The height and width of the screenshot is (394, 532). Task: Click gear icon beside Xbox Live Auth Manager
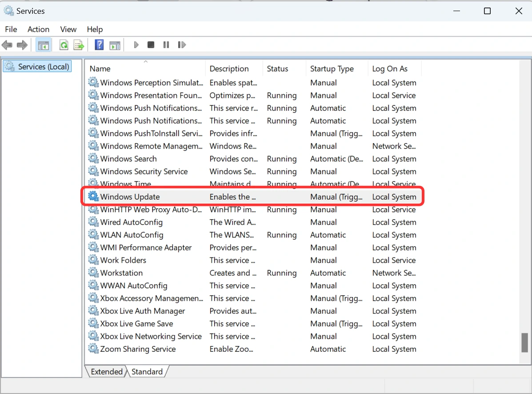pyautogui.click(x=93, y=310)
